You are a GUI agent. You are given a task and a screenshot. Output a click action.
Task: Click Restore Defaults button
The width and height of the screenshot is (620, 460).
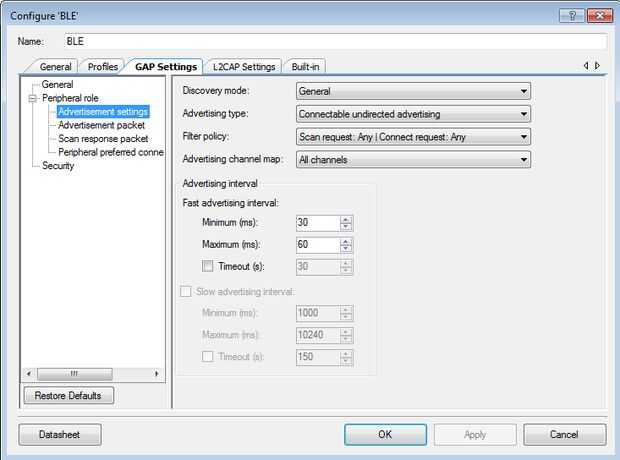coord(69,396)
